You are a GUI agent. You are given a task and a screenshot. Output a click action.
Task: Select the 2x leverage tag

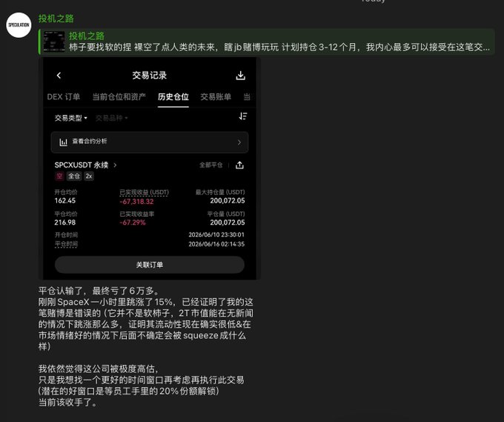[x=89, y=176]
